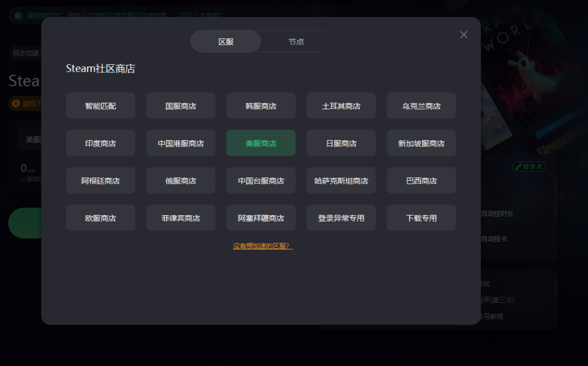Choose 日服商店 region
Screen dimensions: 588x366
click(x=341, y=143)
